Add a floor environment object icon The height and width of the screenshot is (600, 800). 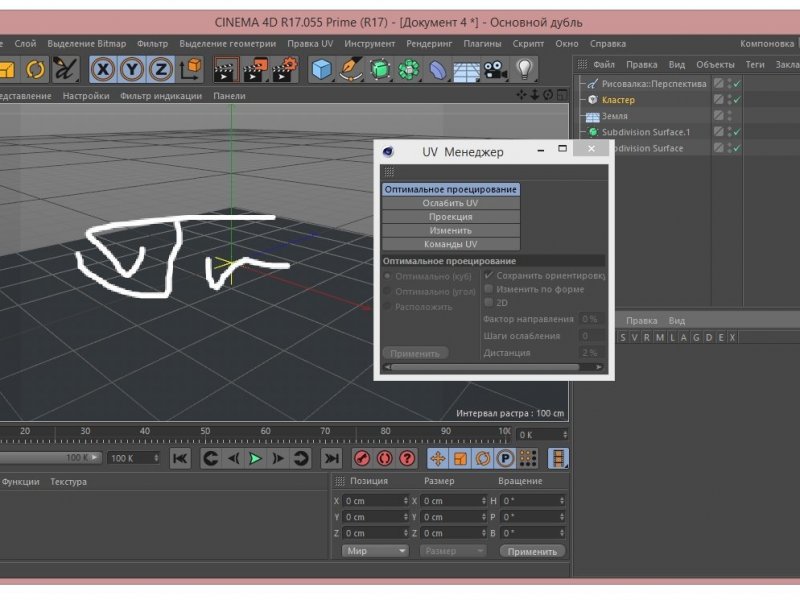click(x=466, y=69)
